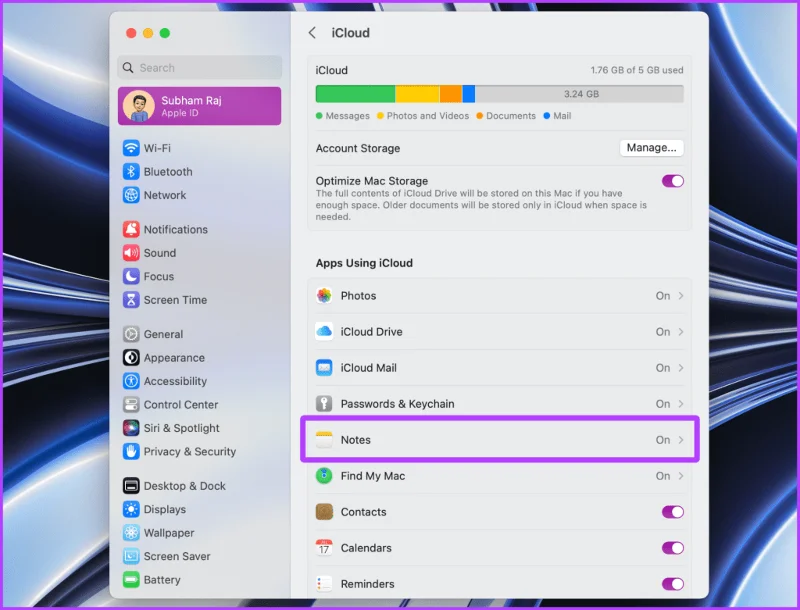Go back using the back arrow

pyautogui.click(x=312, y=33)
